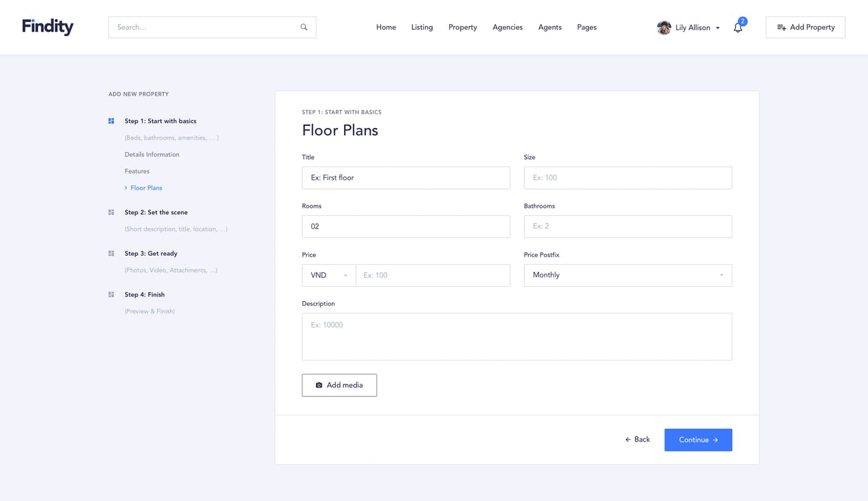Click the Step 2 grid icon

(112, 212)
